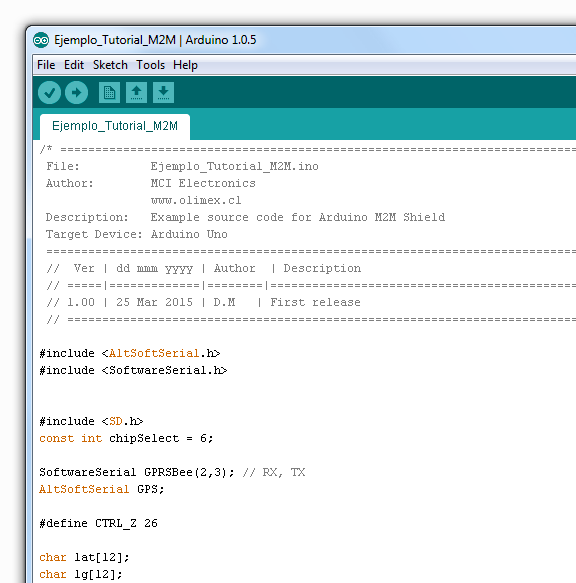Click the Open sketch up-arrow icon

[136, 93]
